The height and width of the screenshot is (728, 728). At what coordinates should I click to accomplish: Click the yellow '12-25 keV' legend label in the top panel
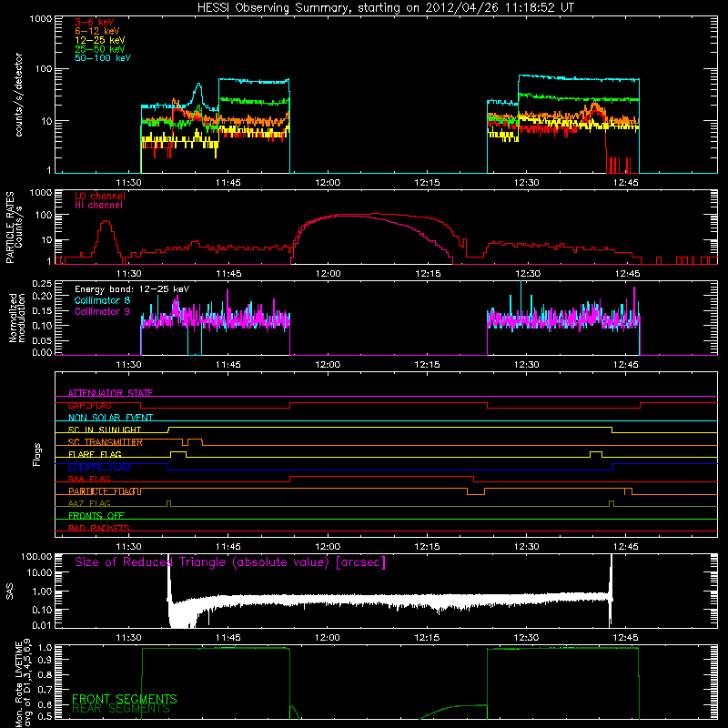pyautogui.click(x=100, y=40)
